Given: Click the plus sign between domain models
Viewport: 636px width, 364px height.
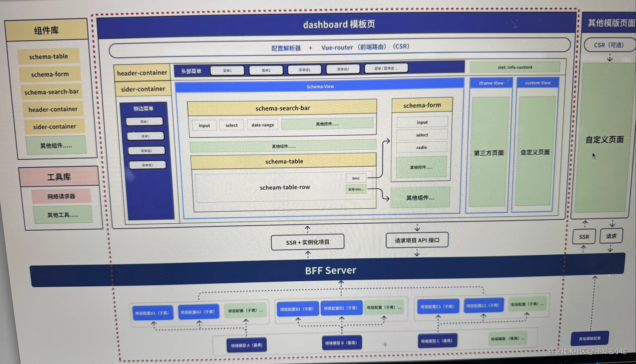Looking at the screenshot, I should [x=385, y=344].
